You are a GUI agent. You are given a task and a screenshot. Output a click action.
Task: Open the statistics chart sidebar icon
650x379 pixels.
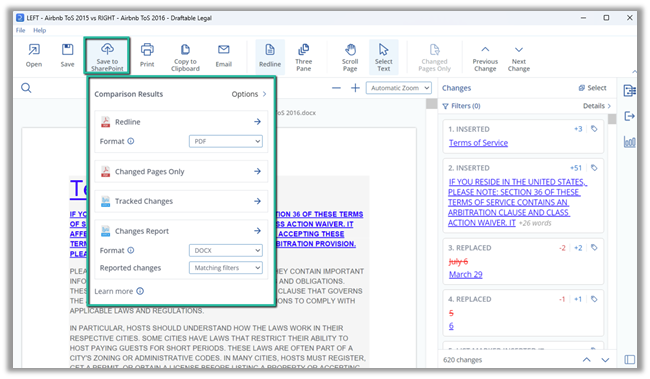pyautogui.click(x=629, y=142)
